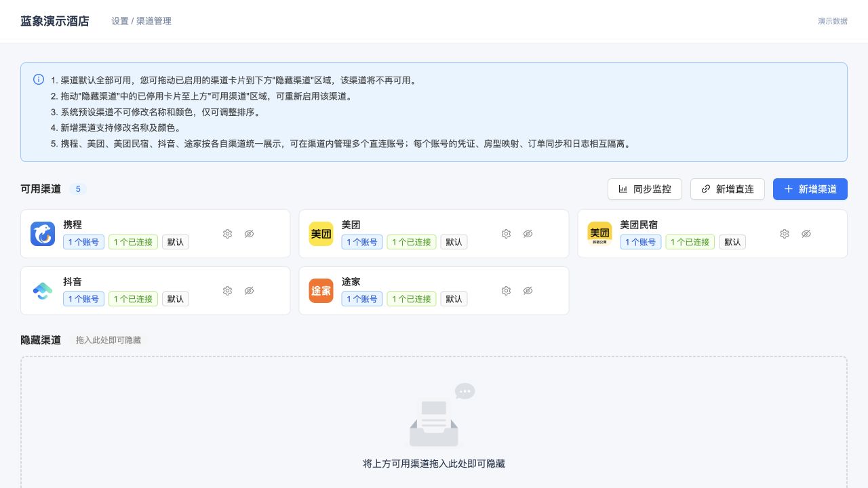This screenshot has height=488, width=868.
Task: Click 1个账号 tag on 美团 card
Action: [x=362, y=242]
